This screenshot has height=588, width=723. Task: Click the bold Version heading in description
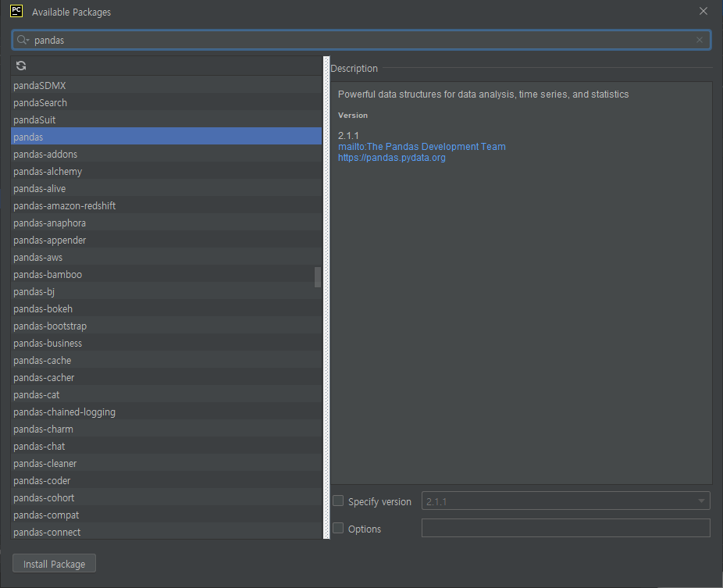[x=353, y=116]
